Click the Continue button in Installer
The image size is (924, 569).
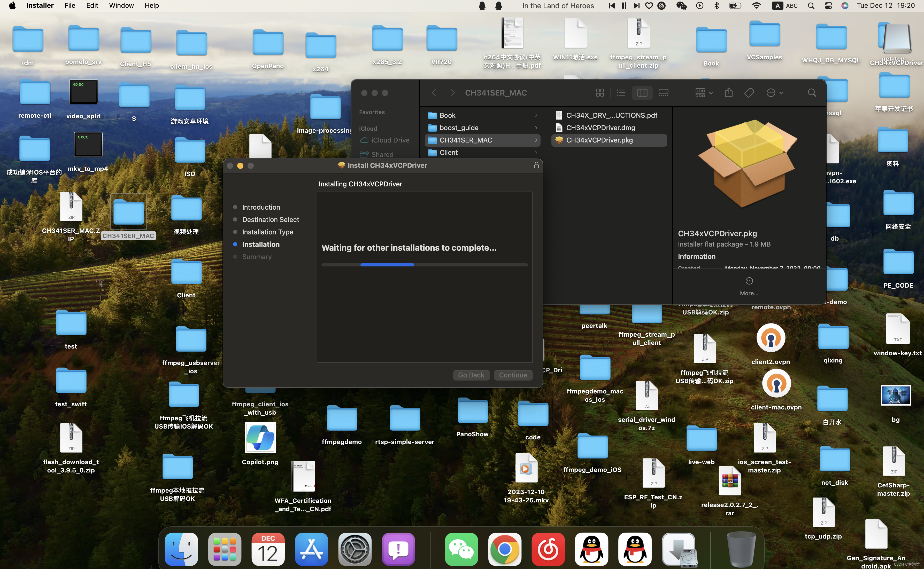point(513,375)
